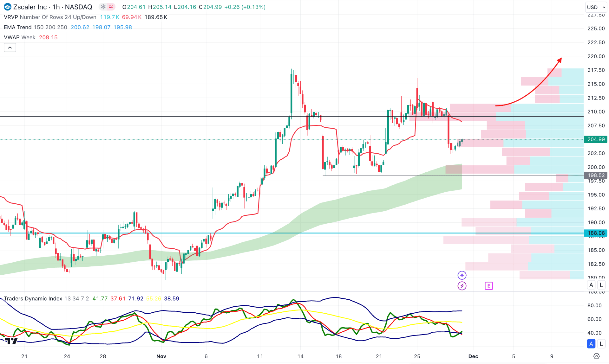Click VRVP total volume 189.65K
The height and width of the screenshot is (364, 609).
coord(156,17)
